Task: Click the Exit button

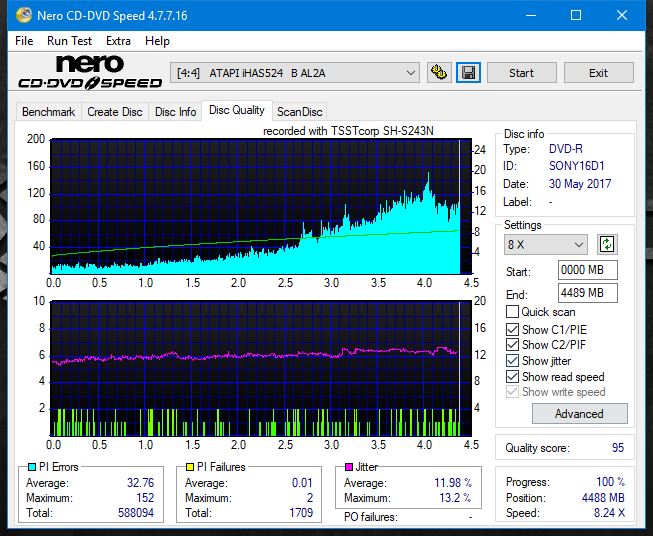Action: 598,73
